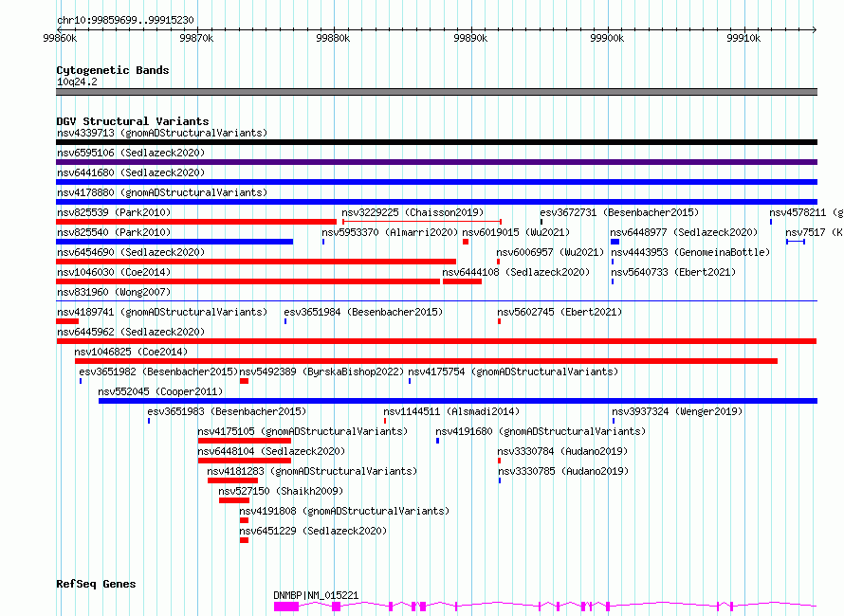Click nsv6445962 (Sedlazeck2020) label
844x616 pixels.
(x=131, y=332)
